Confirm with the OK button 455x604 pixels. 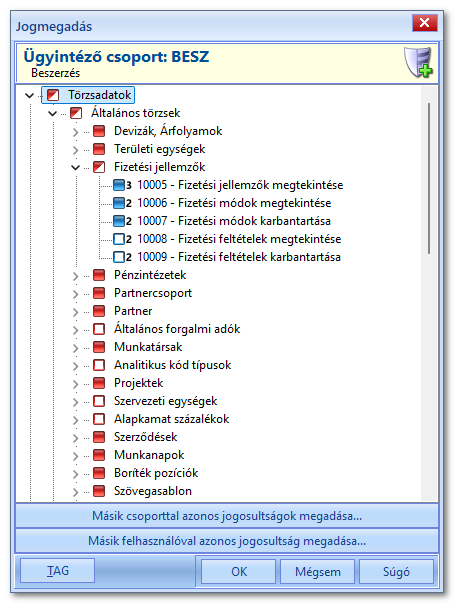pyautogui.click(x=238, y=572)
